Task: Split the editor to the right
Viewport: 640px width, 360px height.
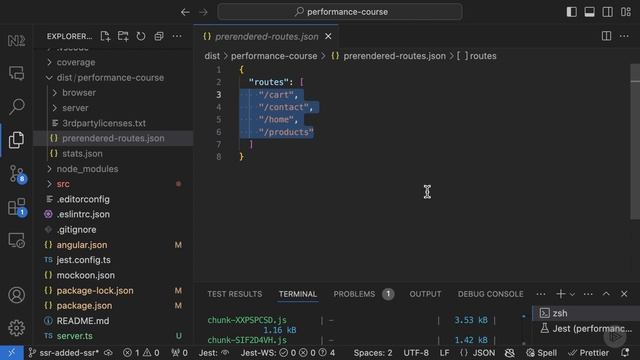Action: (x=607, y=36)
